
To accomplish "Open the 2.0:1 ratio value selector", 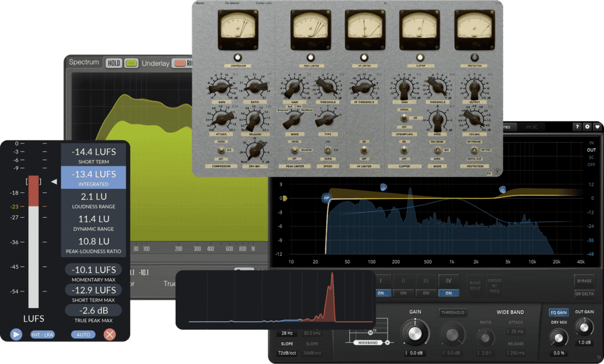I will pos(486,353).
